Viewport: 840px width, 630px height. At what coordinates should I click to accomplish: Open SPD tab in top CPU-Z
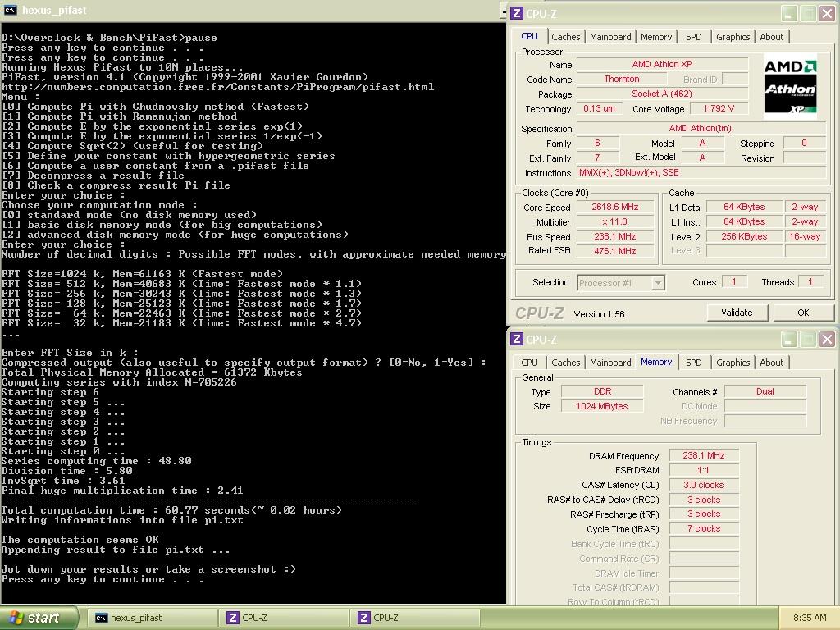click(694, 37)
